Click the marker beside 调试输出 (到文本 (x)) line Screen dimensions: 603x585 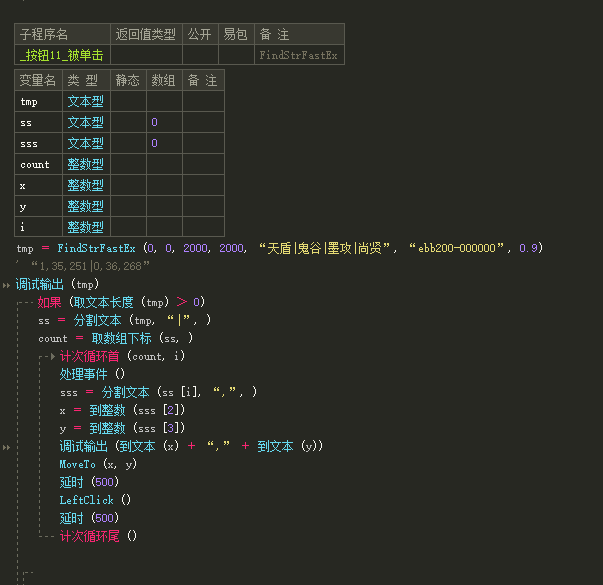pyautogui.click(x=6, y=447)
